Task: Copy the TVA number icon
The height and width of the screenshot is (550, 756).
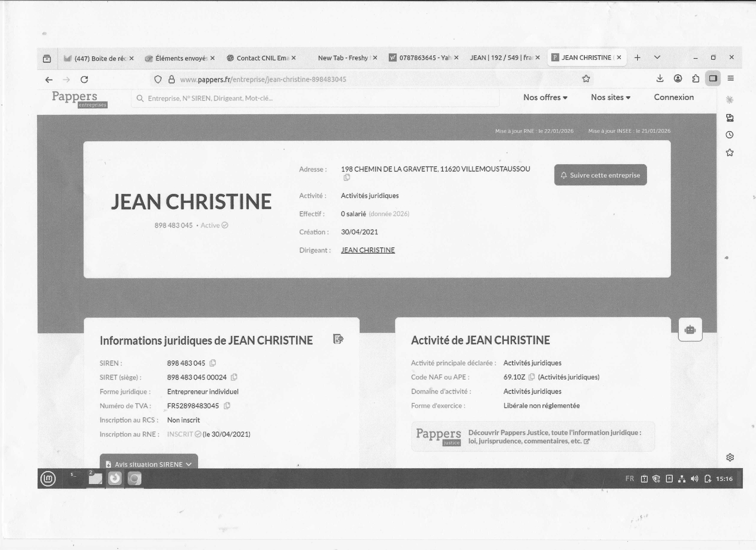Action: tap(227, 406)
